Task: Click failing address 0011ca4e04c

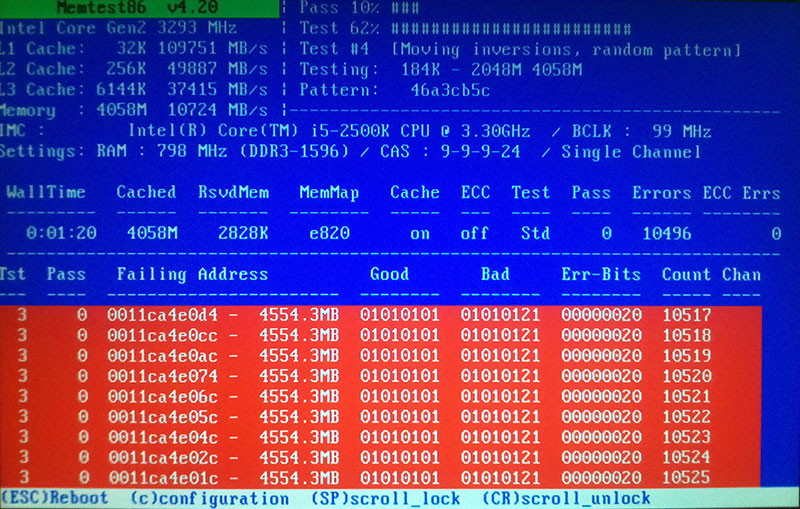Action: click(162, 437)
